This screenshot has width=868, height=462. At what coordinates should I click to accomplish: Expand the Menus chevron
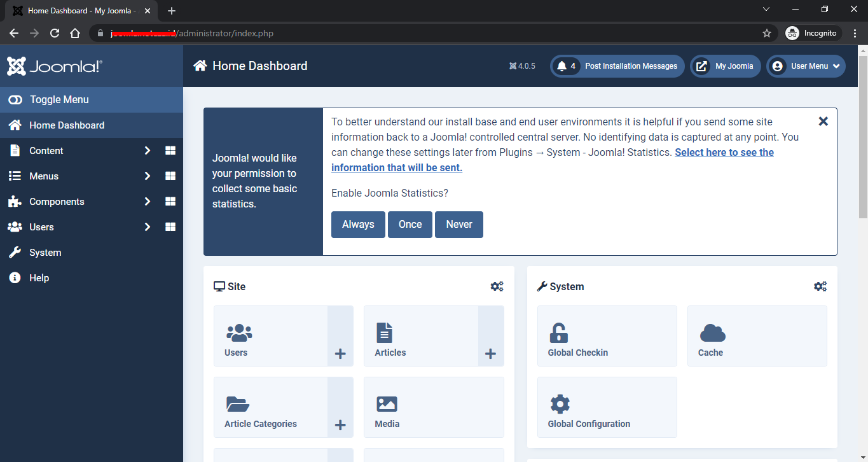(148, 176)
